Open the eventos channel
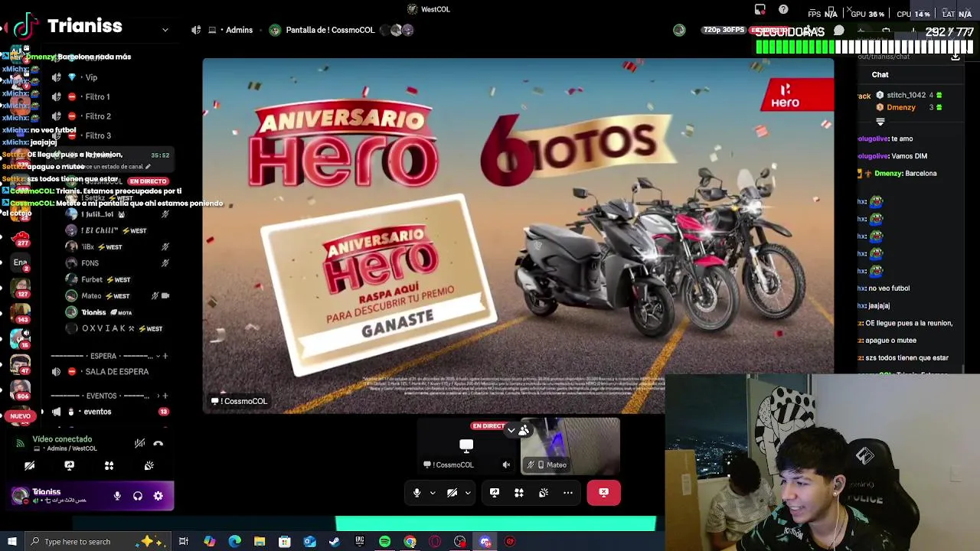The height and width of the screenshot is (551, 980). click(x=97, y=412)
